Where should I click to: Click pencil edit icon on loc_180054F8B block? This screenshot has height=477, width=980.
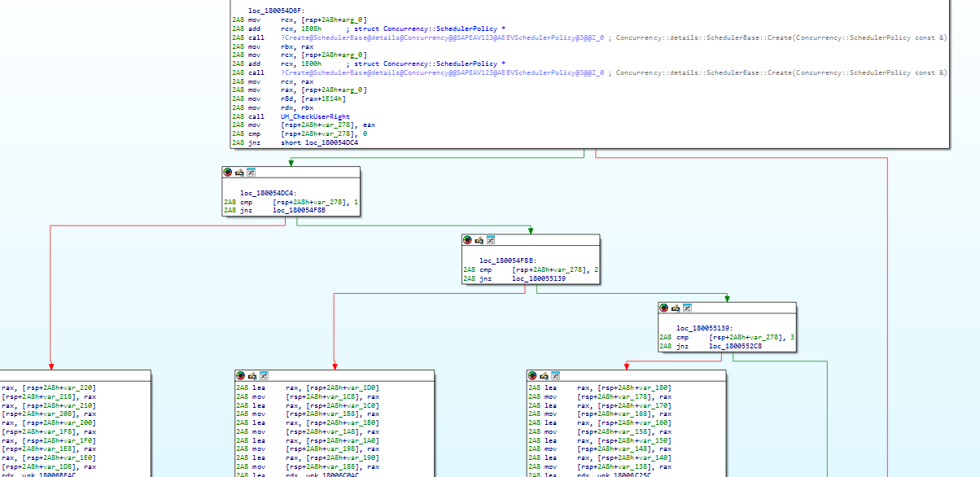[x=479, y=240]
